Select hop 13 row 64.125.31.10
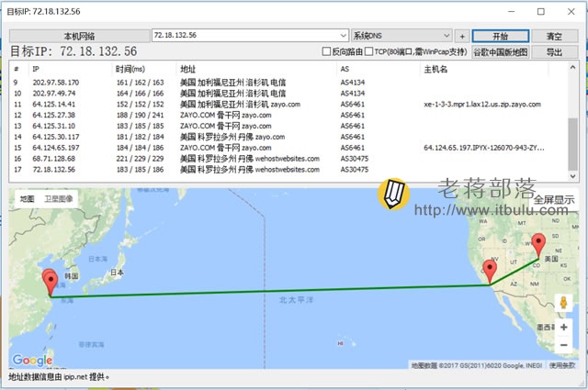 (288, 126)
